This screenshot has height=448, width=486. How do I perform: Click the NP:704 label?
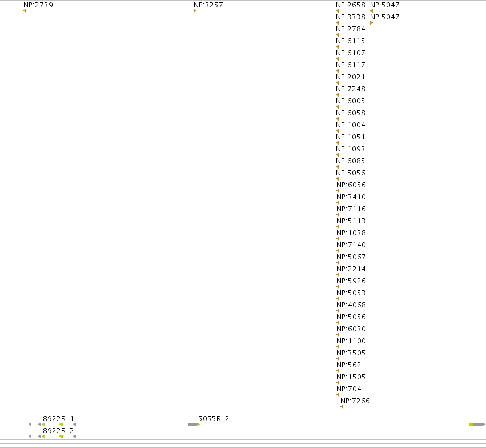point(349,389)
